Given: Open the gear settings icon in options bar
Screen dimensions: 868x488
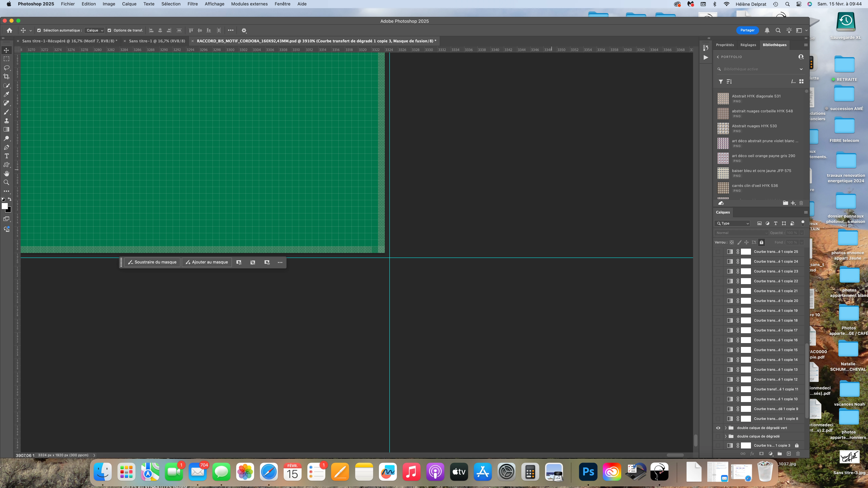Looking at the screenshot, I should pyautogui.click(x=244, y=30).
